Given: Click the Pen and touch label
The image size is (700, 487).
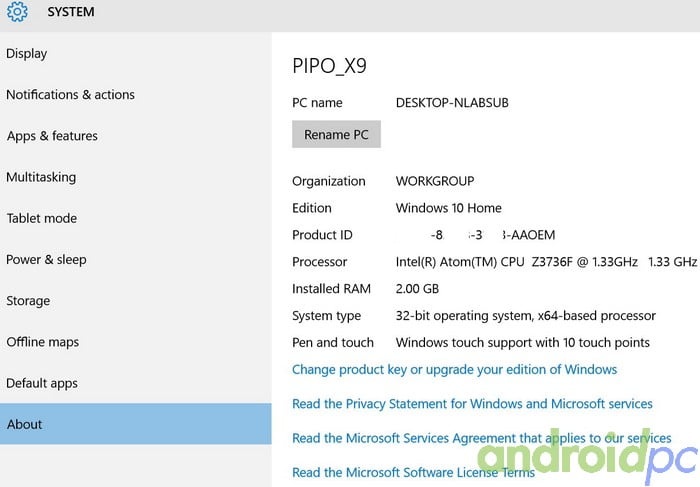Looking at the screenshot, I should click(333, 342).
